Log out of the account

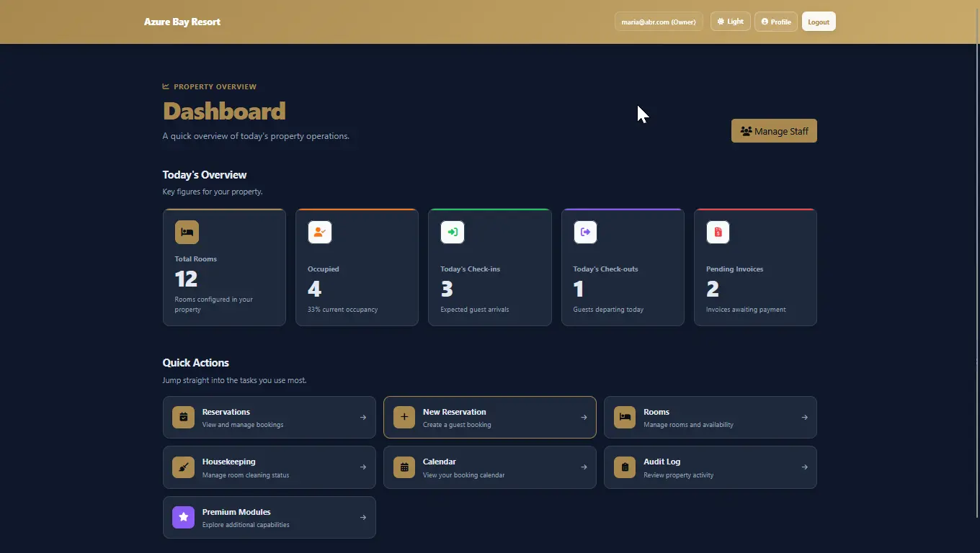(819, 22)
